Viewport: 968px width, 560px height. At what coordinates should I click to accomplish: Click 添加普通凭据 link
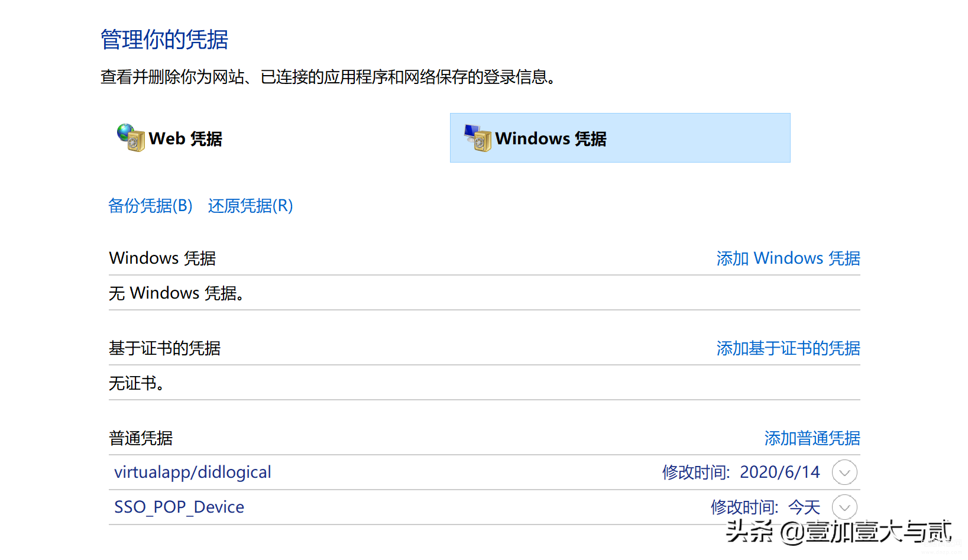(812, 438)
